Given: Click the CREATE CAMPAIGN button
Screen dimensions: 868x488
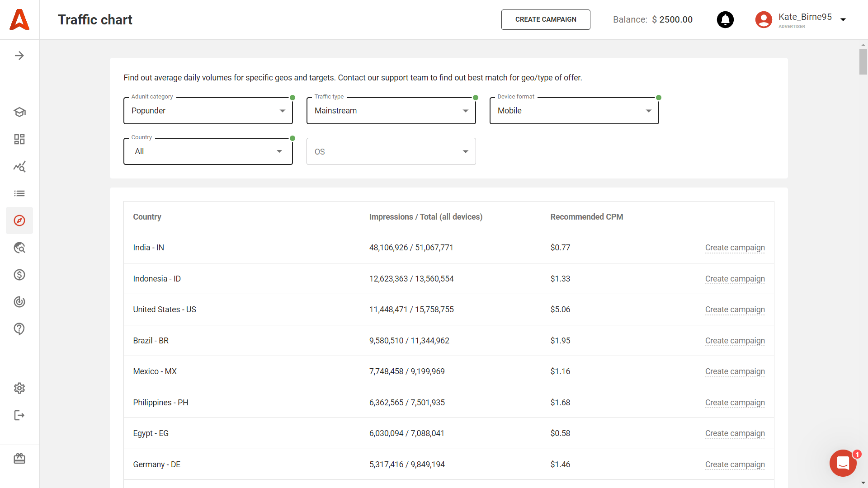Looking at the screenshot, I should [x=546, y=19].
